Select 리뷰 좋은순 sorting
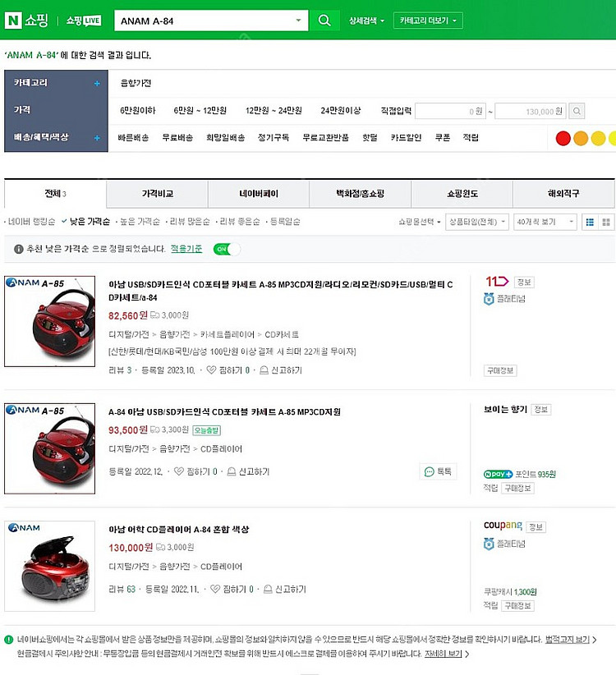 (238, 222)
